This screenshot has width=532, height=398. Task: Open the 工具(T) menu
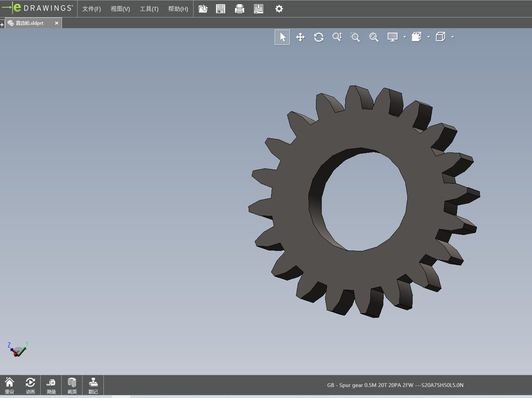pos(149,9)
